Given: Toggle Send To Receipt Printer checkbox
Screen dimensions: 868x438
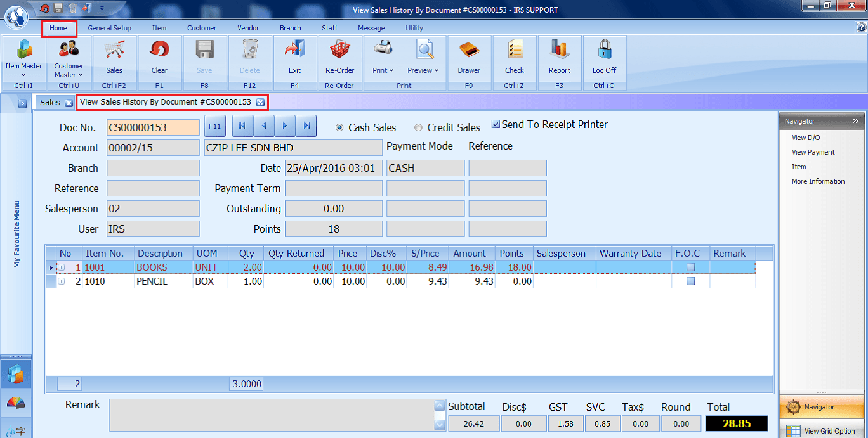Looking at the screenshot, I should tap(496, 125).
